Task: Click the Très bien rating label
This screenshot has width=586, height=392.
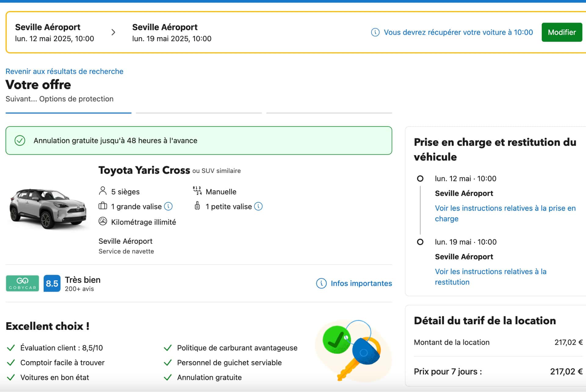Action: point(83,280)
